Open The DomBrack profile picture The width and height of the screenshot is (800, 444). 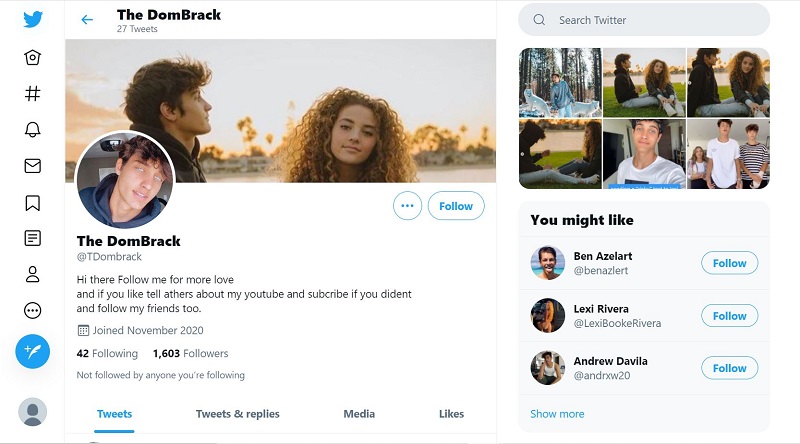(125, 180)
